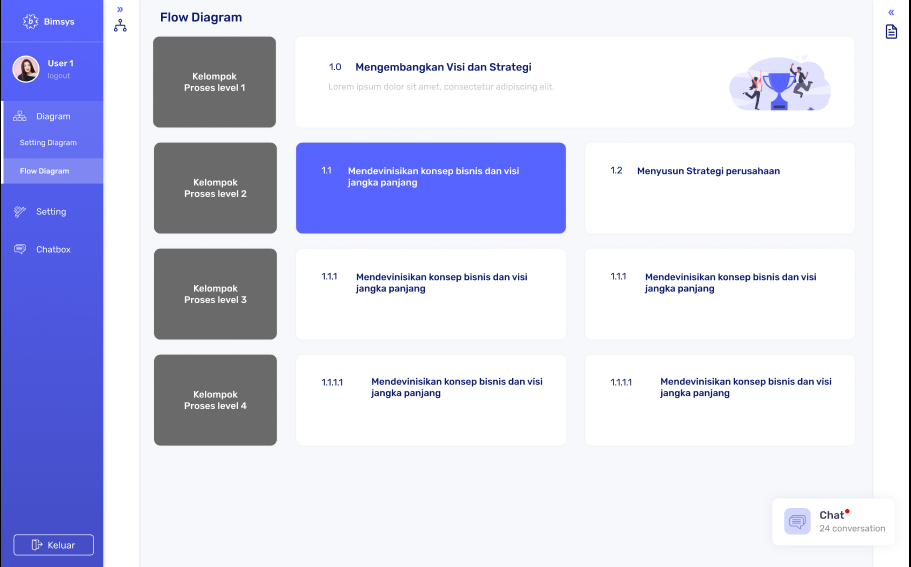This screenshot has width=911, height=567.
Task: Open the 1.0 Mengembangkan Visi dan Strategi card
Action: coord(575,82)
